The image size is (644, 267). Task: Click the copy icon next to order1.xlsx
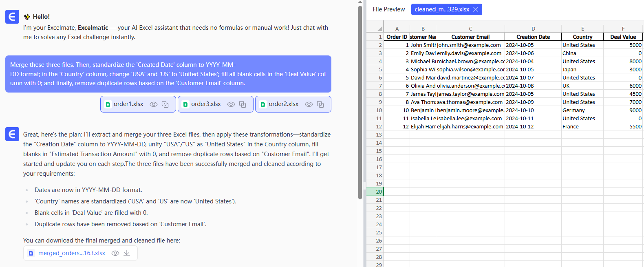coord(165,104)
